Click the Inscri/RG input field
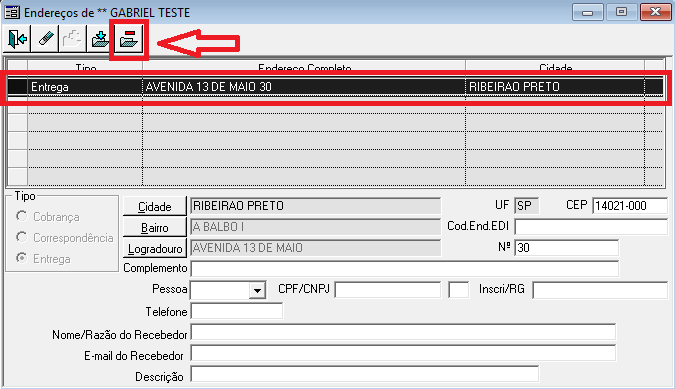Viewport: 675px width, 389px height. click(600, 290)
